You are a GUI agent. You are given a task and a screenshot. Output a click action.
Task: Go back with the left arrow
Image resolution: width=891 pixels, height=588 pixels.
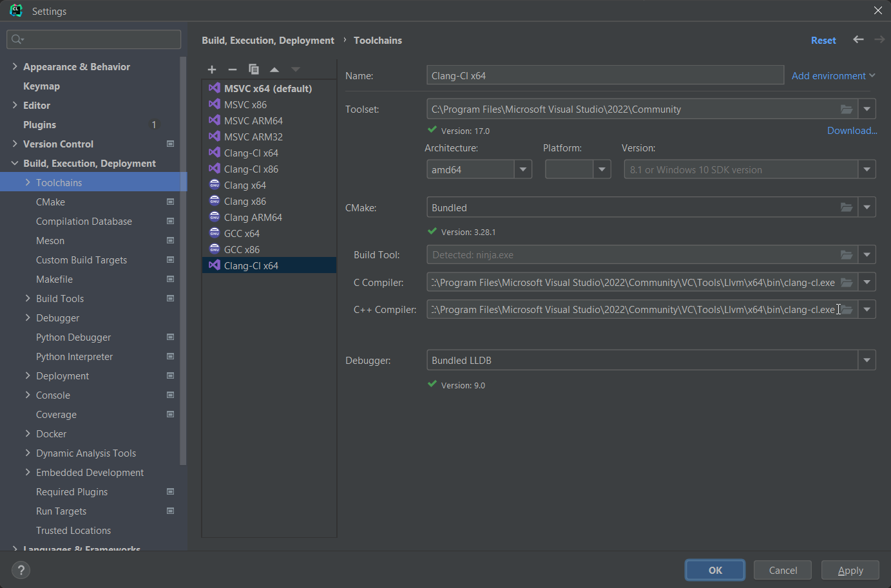click(x=858, y=39)
